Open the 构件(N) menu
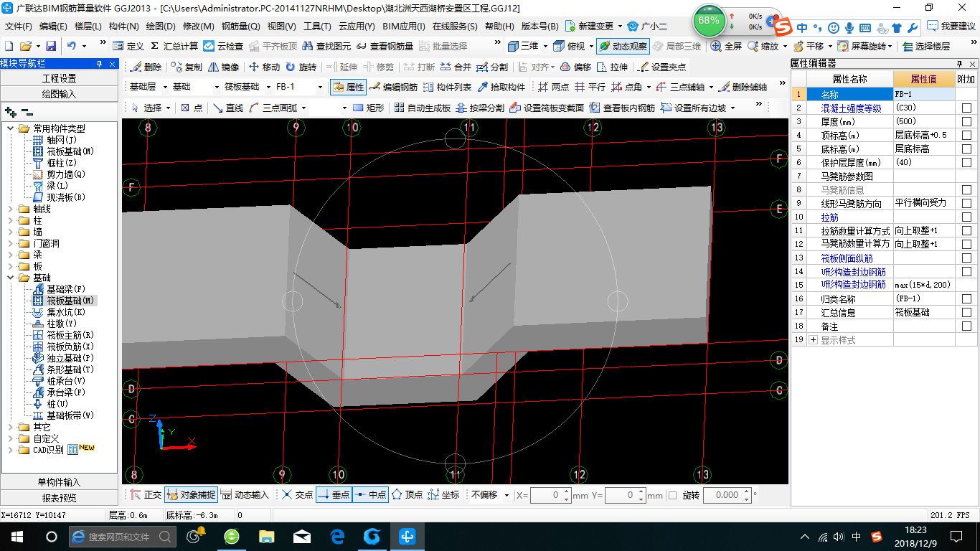Image resolution: width=980 pixels, height=551 pixels. (x=124, y=27)
